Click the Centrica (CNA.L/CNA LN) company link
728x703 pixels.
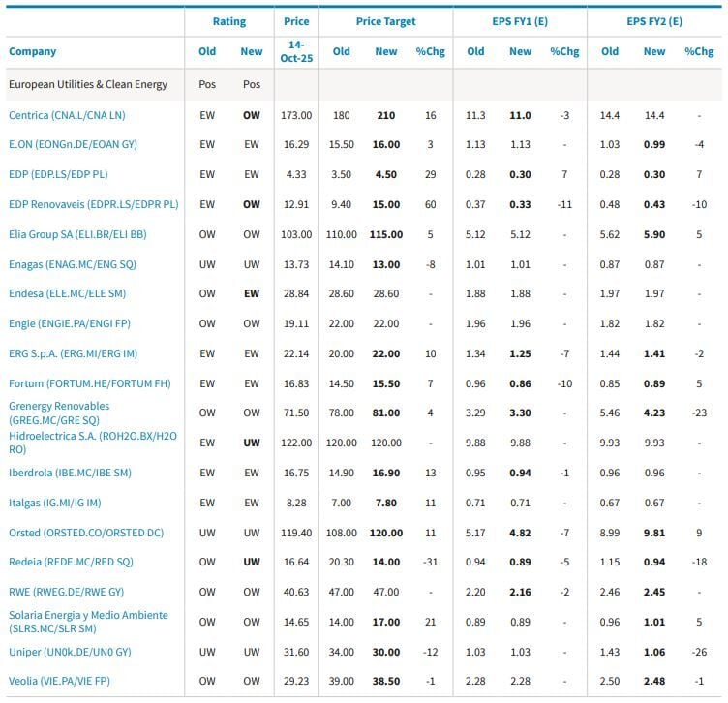tap(67, 115)
